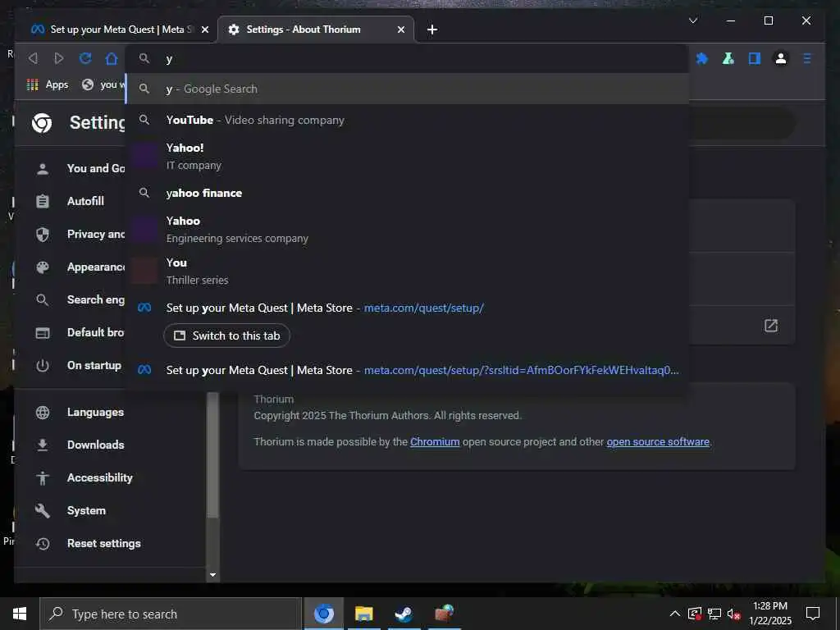Open the external link icon in About panel
Screen dimensions: 840x630
771,326
